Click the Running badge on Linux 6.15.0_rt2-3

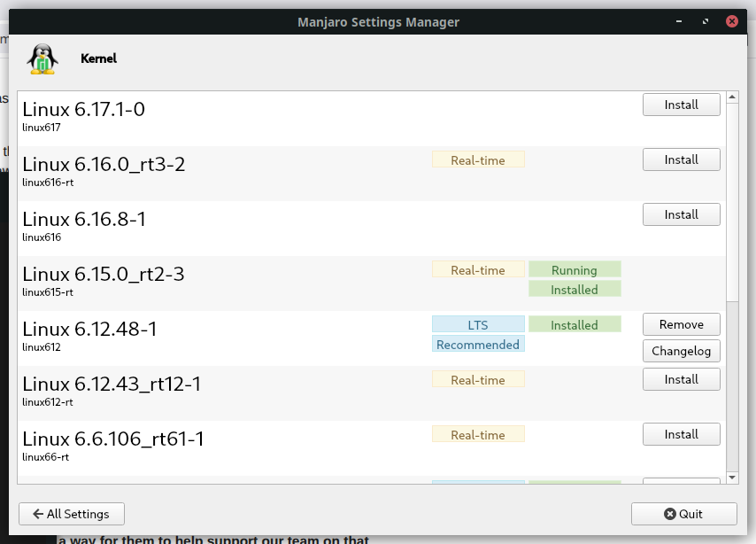coord(575,270)
